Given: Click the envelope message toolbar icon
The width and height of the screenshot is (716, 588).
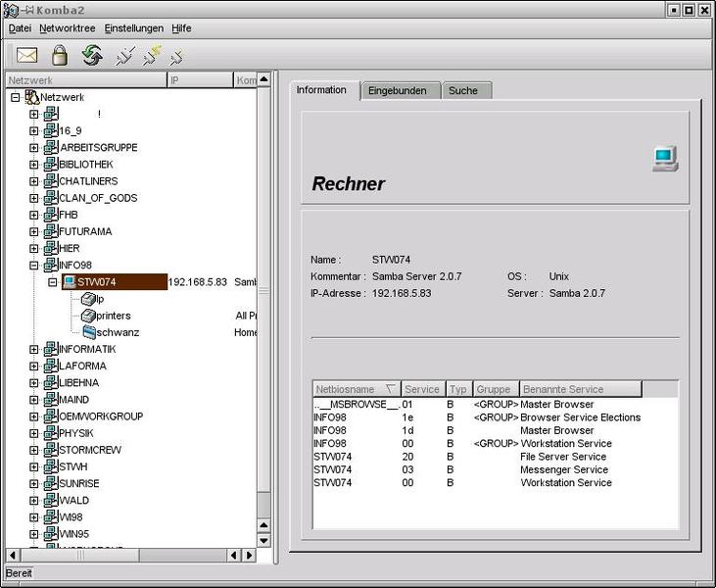Looking at the screenshot, I should [x=27, y=55].
